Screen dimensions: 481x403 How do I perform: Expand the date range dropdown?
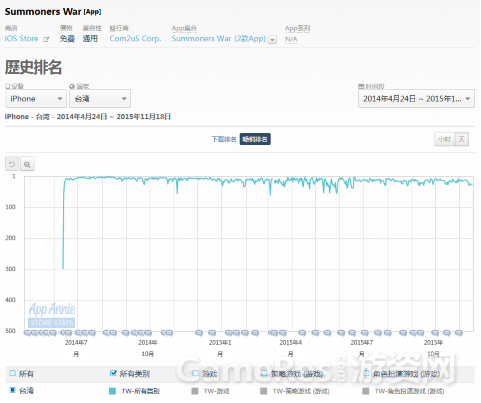[416, 99]
